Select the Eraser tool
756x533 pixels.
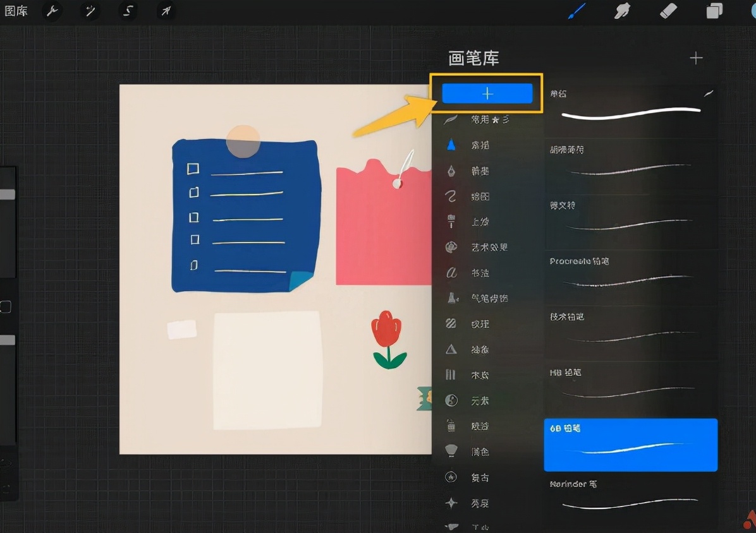[x=669, y=11]
